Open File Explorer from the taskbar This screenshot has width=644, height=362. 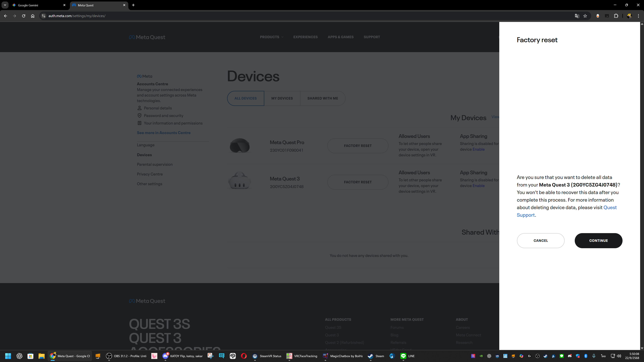[x=41, y=356]
